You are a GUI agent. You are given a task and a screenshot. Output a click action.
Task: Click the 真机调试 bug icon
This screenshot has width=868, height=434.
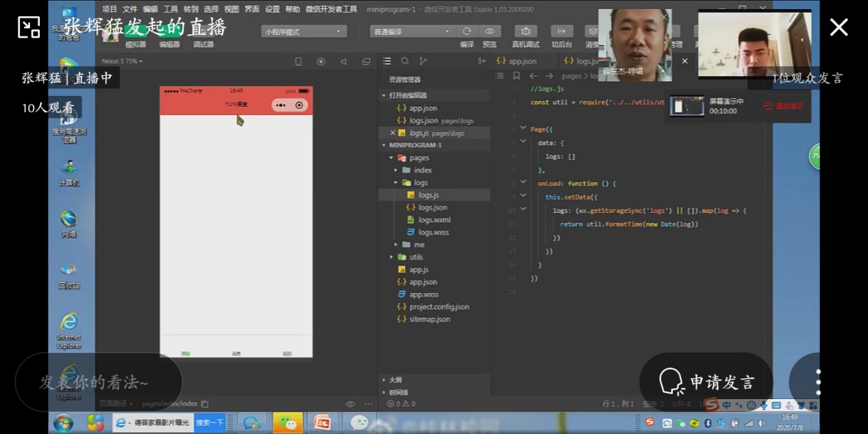[x=525, y=31]
